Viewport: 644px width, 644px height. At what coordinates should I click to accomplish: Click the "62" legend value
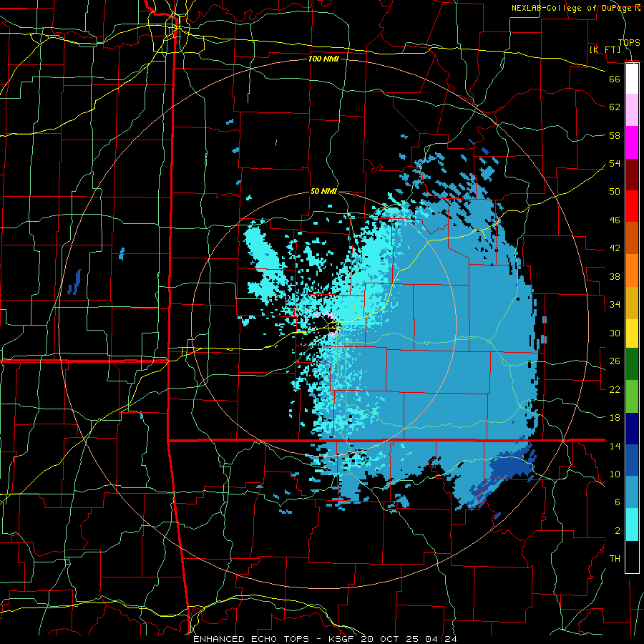(615, 107)
